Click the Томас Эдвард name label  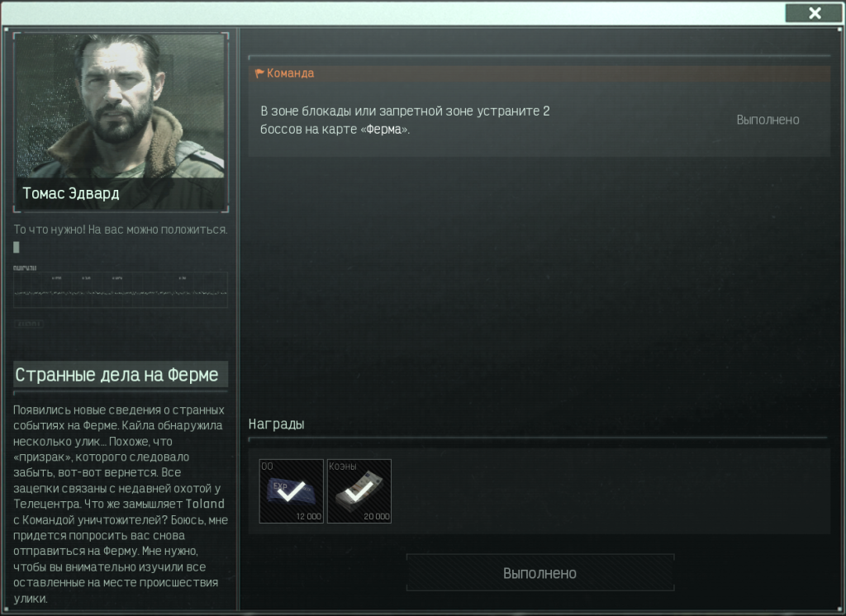tap(71, 193)
